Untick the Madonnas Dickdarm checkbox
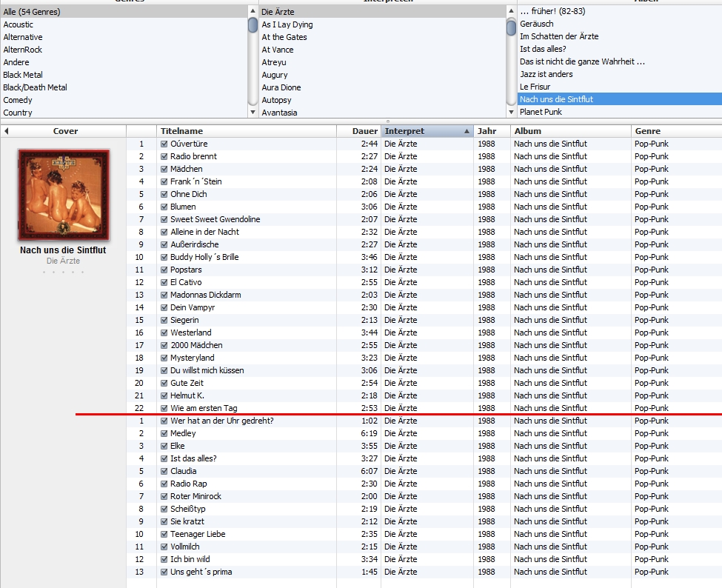Viewport: 722px width, 588px height. (164, 295)
